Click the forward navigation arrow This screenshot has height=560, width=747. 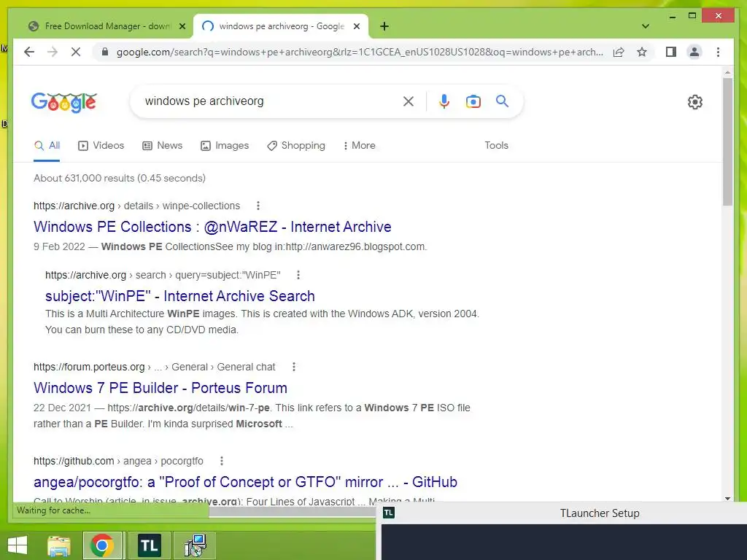53,52
